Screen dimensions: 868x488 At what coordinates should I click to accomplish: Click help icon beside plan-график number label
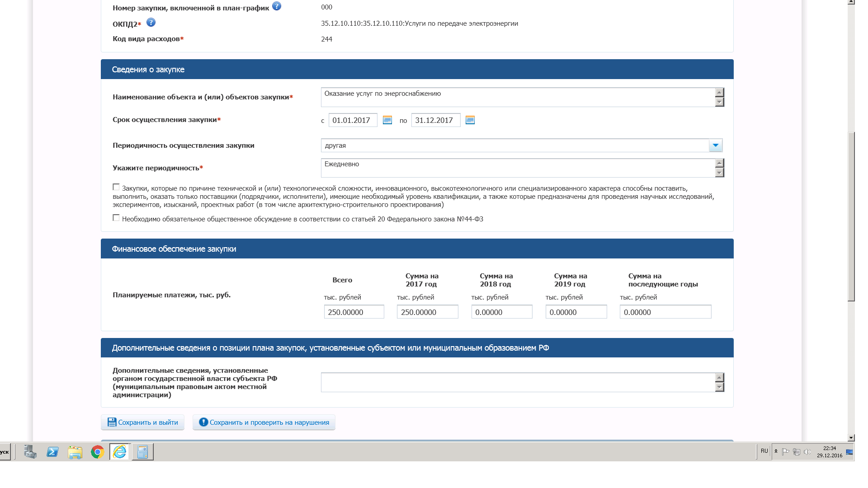point(277,6)
